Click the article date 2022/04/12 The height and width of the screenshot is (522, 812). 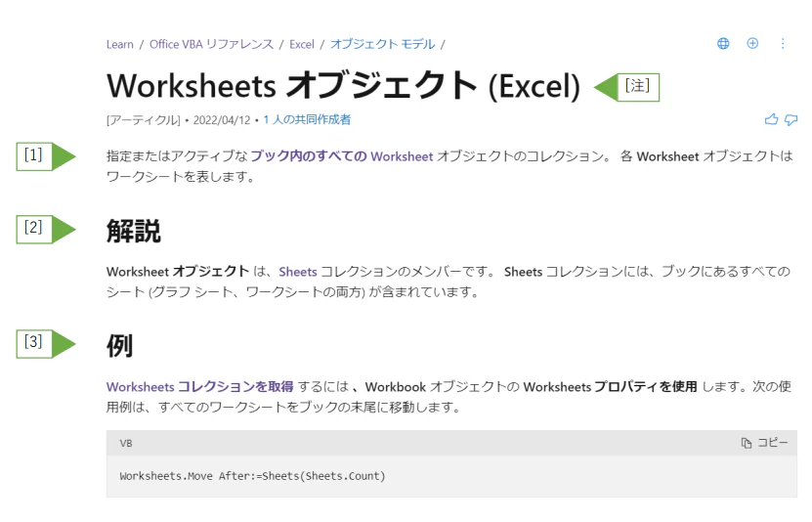[x=222, y=120]
